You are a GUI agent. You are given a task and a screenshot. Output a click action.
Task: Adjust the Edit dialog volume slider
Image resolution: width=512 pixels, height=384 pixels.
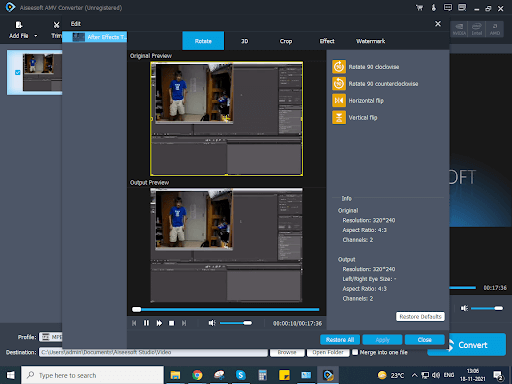[x=236, y=323]
